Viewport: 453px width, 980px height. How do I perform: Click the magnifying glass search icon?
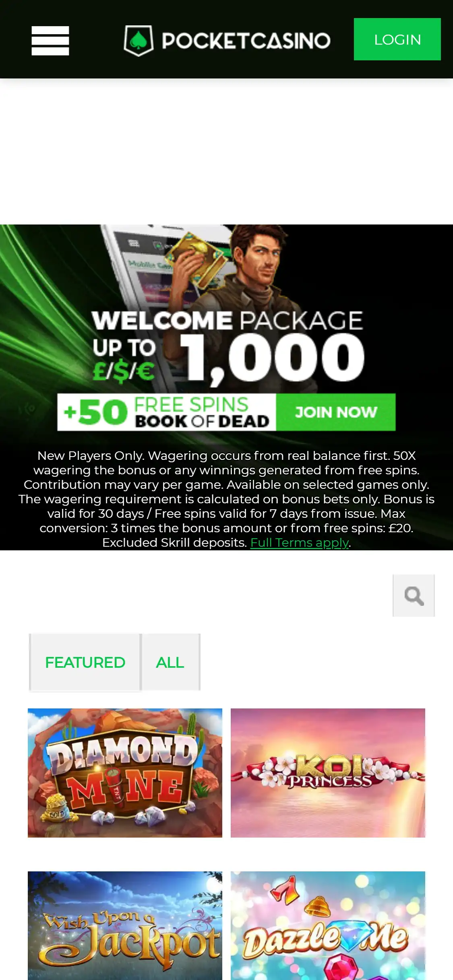click(414, 596)
